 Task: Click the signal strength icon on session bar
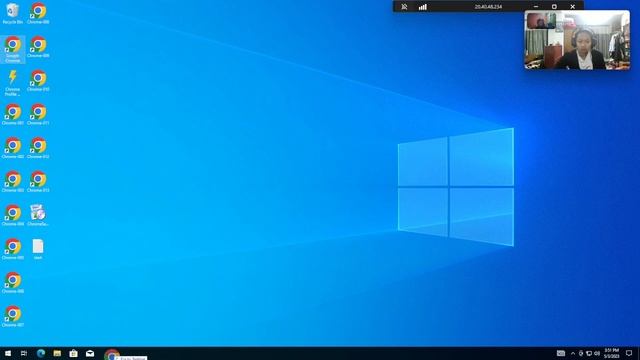[x=422, y=7]
